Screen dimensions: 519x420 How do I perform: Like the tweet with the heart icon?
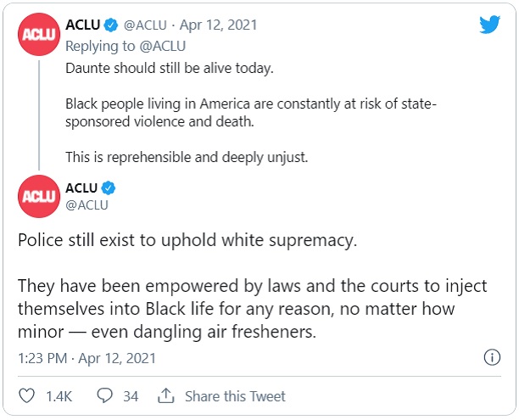pyautogui.click(x=27, y=396)
